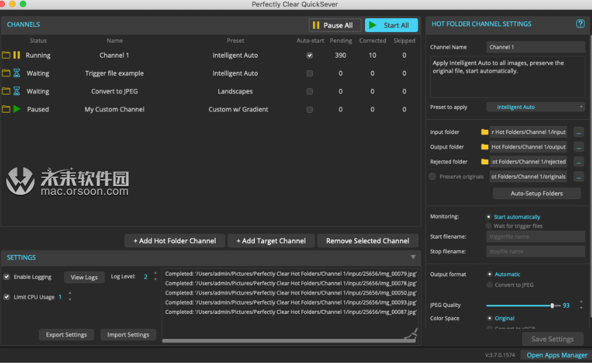
Task: Open folder icon for Channel 1 row
Action: pyautogui.click(x=6, y=55)
